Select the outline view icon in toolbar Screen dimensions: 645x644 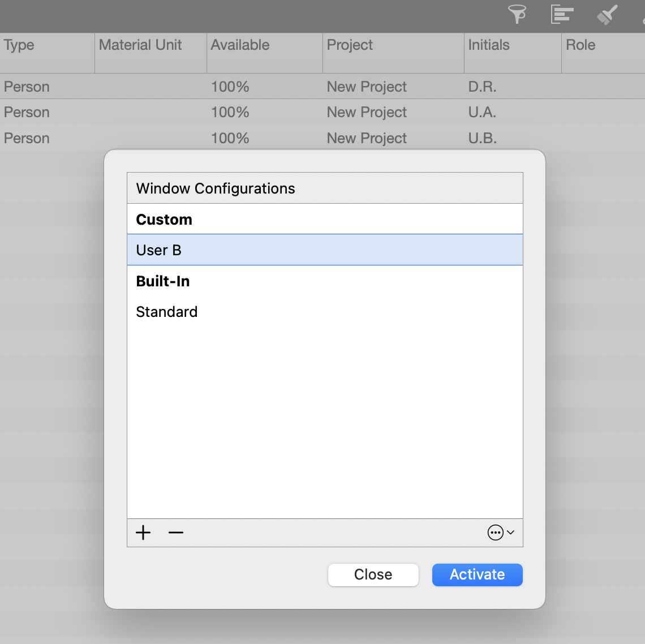click(x=561, y=15)
